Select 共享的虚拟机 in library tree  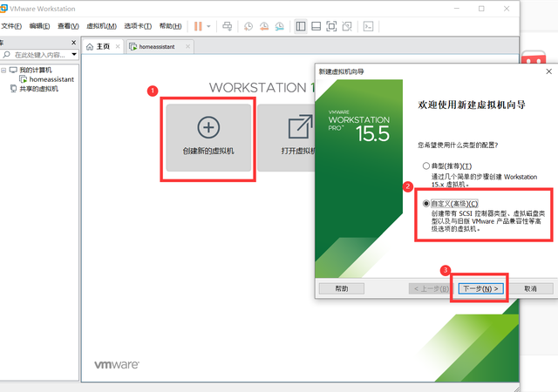[x=38, y=89]
